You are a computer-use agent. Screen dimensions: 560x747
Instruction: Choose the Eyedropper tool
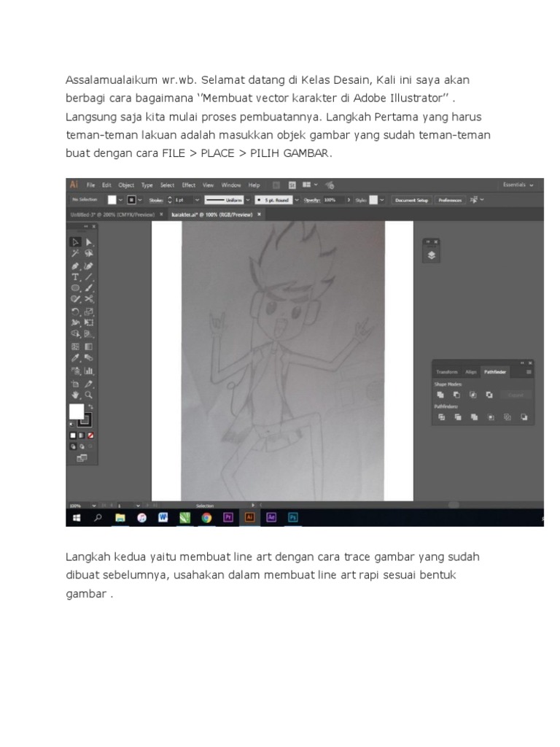(x=75, y=358)
